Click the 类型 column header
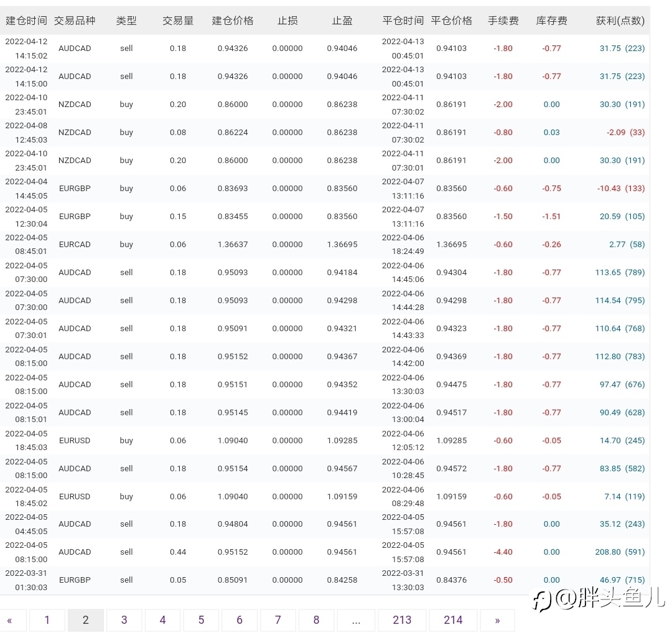The width and height of the screenshot is (672, 635). coord(126,21)
